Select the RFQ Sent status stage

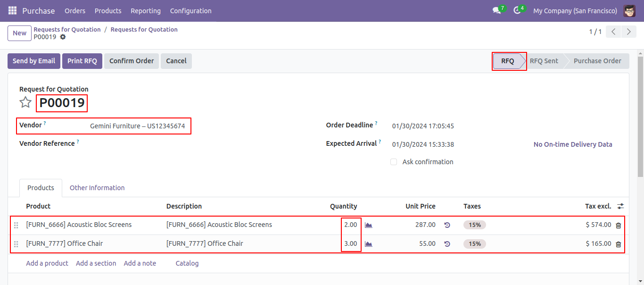click(x=544, y=61)
